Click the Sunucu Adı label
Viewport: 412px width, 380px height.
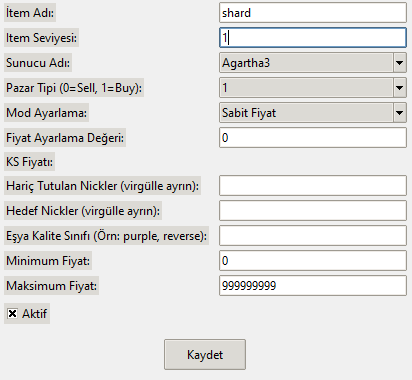(38, 63)
